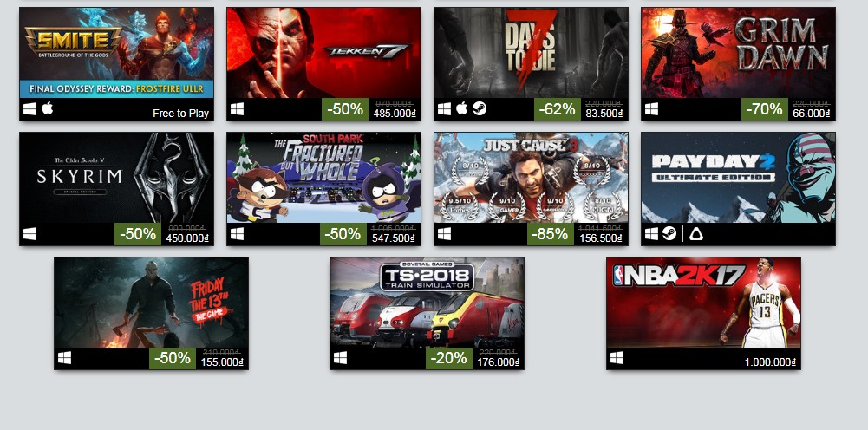868x430 pixels.
Task: Open the Just Cause 3 banner
Action: [531, 178]
